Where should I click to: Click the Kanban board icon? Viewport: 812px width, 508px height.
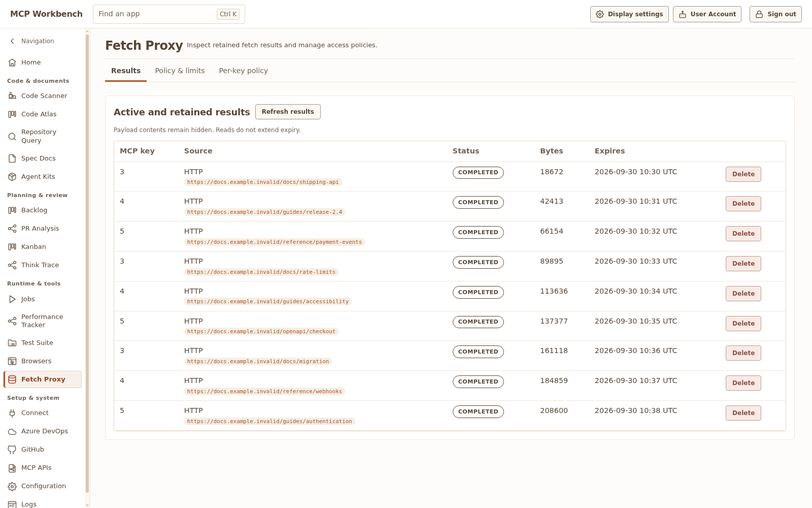coord(12,247)
